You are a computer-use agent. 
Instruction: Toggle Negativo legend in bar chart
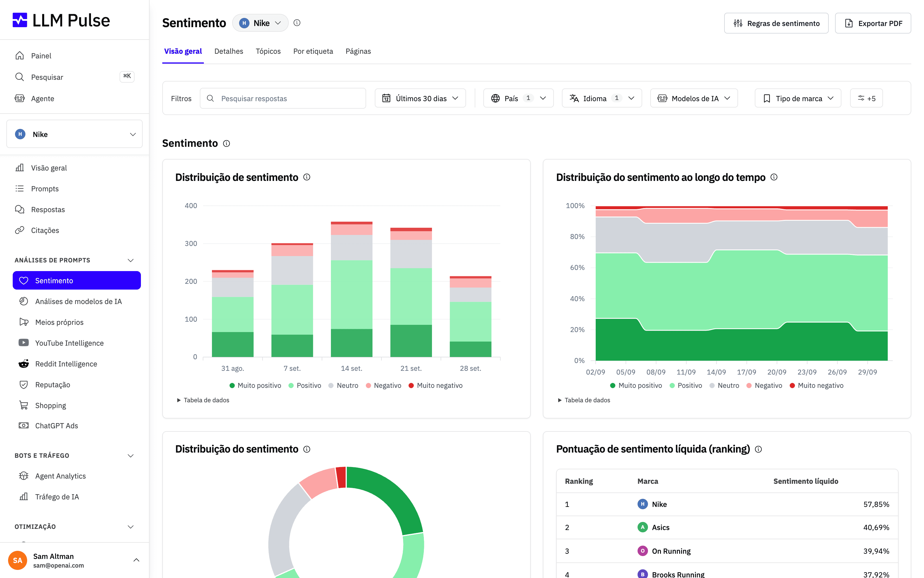[383, 385]
